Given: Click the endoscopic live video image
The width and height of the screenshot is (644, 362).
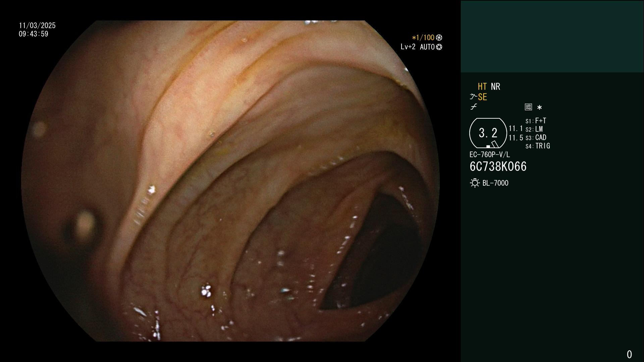Looking at the screenshot, I should coord(230,181).
